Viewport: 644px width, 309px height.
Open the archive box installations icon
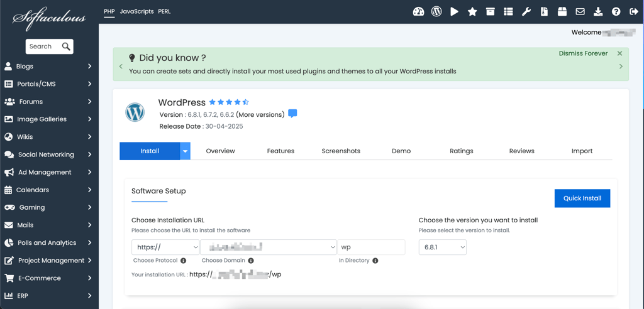pos(490,11)
